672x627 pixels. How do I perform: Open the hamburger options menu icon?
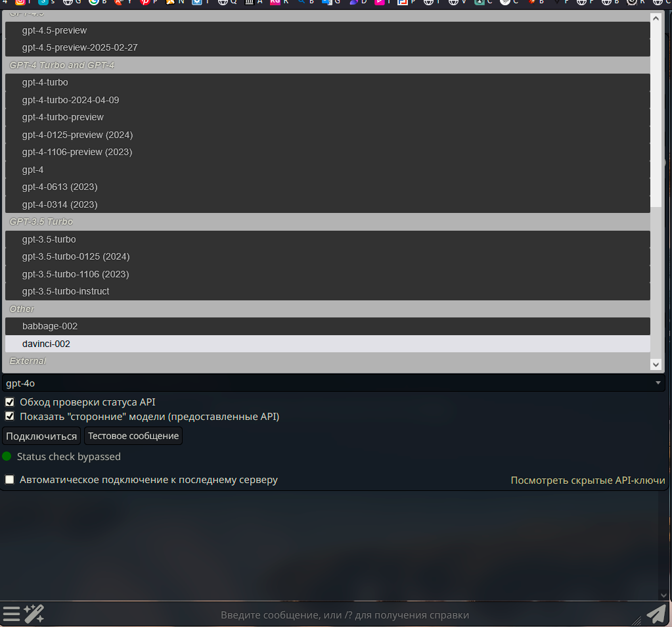[x=12, y=614]
